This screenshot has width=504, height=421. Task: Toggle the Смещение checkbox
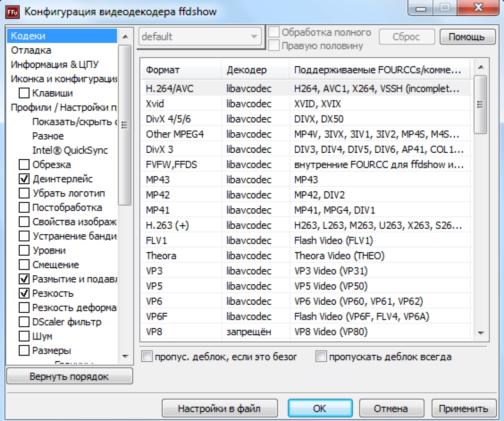(24, 264)
